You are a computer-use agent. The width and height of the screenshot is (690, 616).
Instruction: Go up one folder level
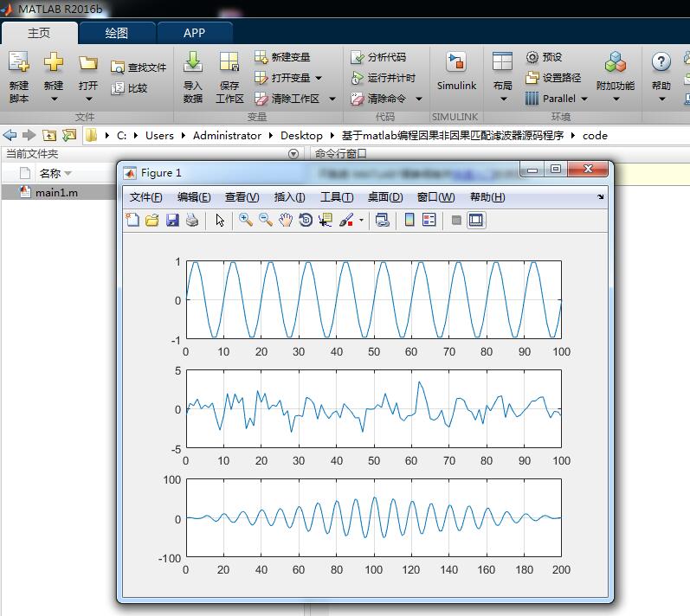pyautogui.click(x=48, y=135)
